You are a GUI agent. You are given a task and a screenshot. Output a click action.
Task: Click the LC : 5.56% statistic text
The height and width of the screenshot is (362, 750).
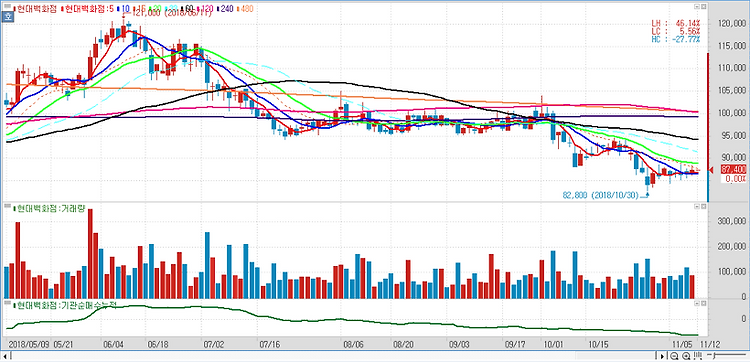point(675,31)
